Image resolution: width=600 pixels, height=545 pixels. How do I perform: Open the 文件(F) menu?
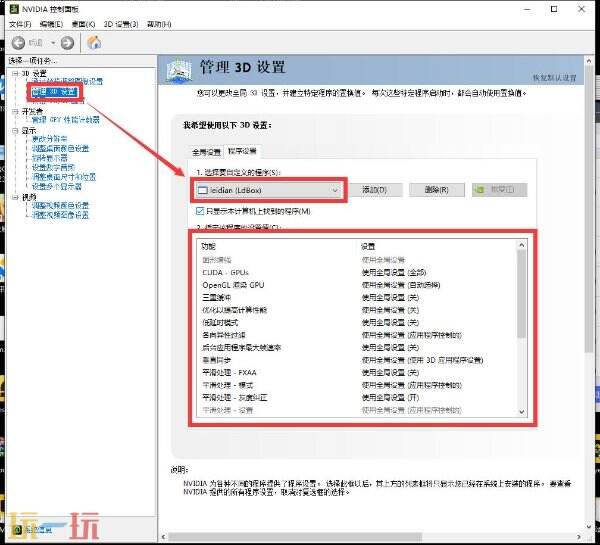coord(20,24)
